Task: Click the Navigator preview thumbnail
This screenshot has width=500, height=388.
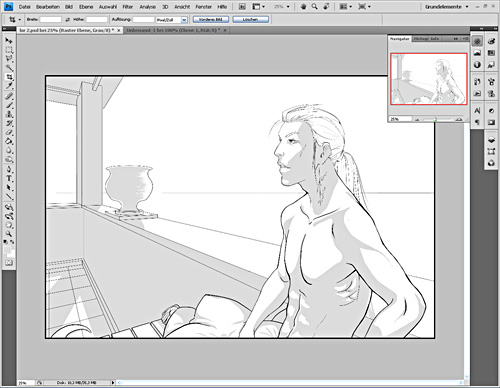Action: pyautogui.click(x=429, y=79)
